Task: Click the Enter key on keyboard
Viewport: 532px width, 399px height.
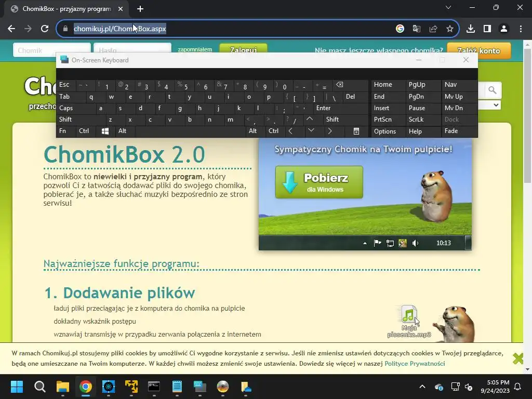Action: (340, 108)
